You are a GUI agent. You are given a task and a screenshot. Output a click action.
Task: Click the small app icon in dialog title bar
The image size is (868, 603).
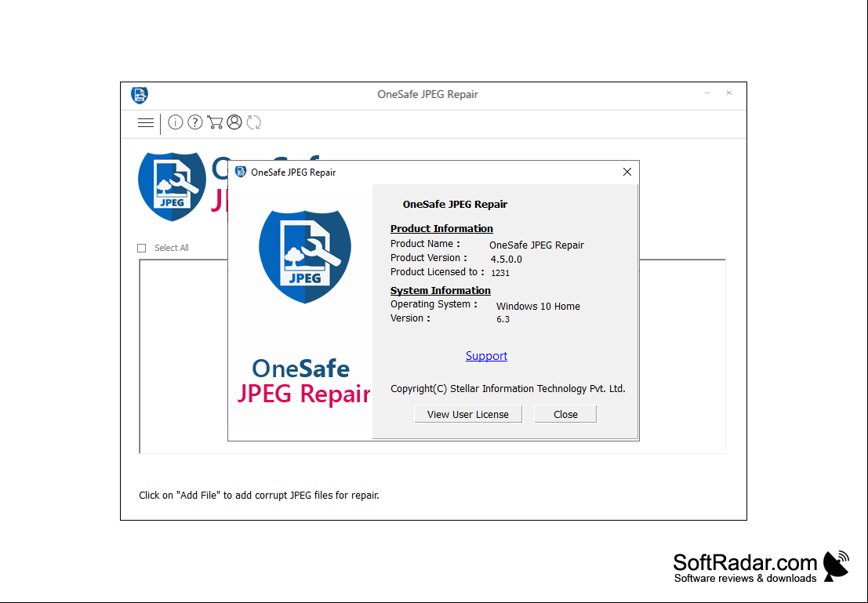[241, 172]
